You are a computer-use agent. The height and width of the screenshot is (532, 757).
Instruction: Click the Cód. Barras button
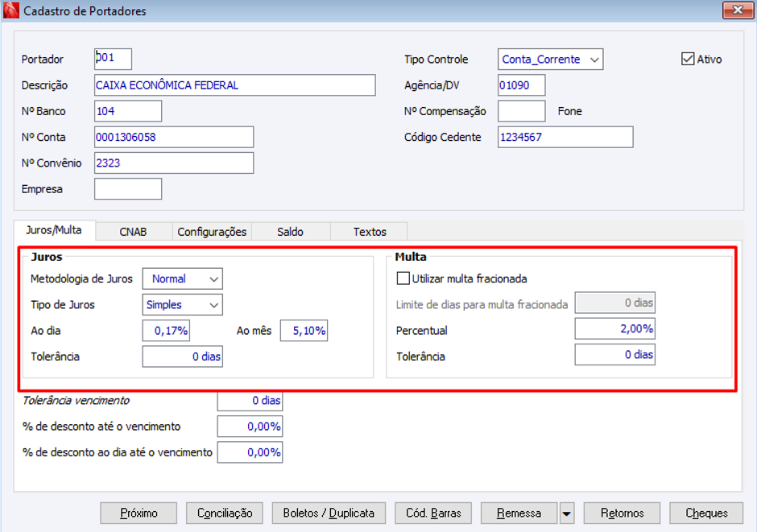point(433,513)
